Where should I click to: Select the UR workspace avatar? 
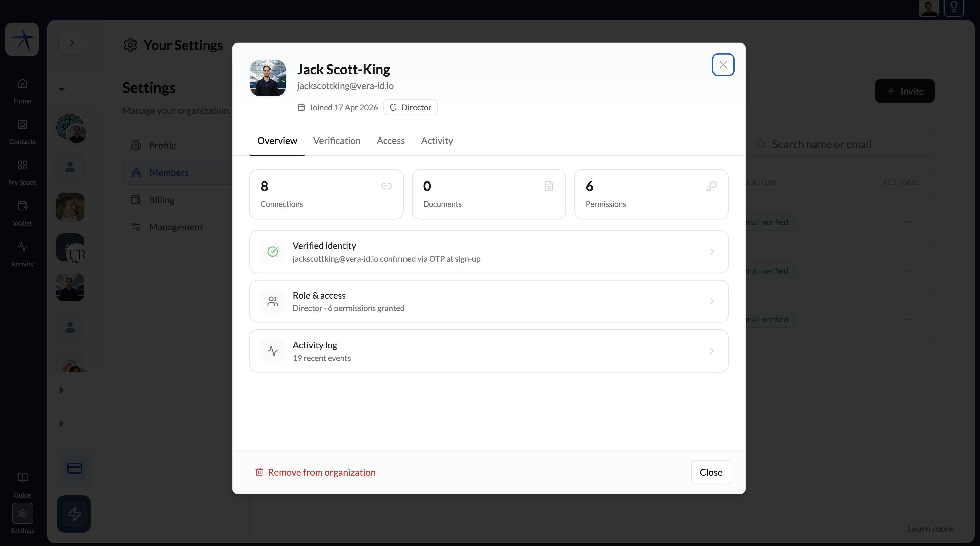(70, 248)
